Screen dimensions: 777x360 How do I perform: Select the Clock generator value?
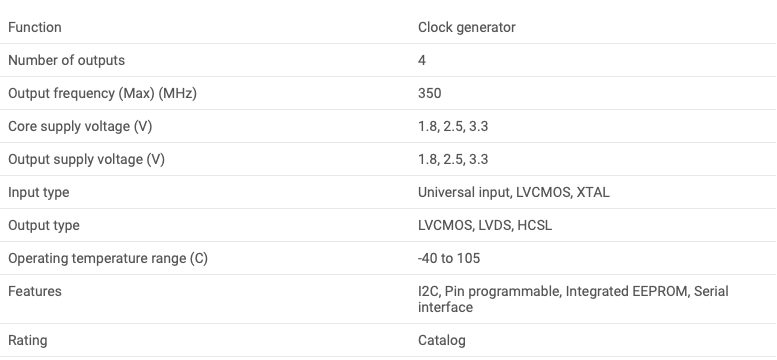pyautogui.click(x=467, y=27)
